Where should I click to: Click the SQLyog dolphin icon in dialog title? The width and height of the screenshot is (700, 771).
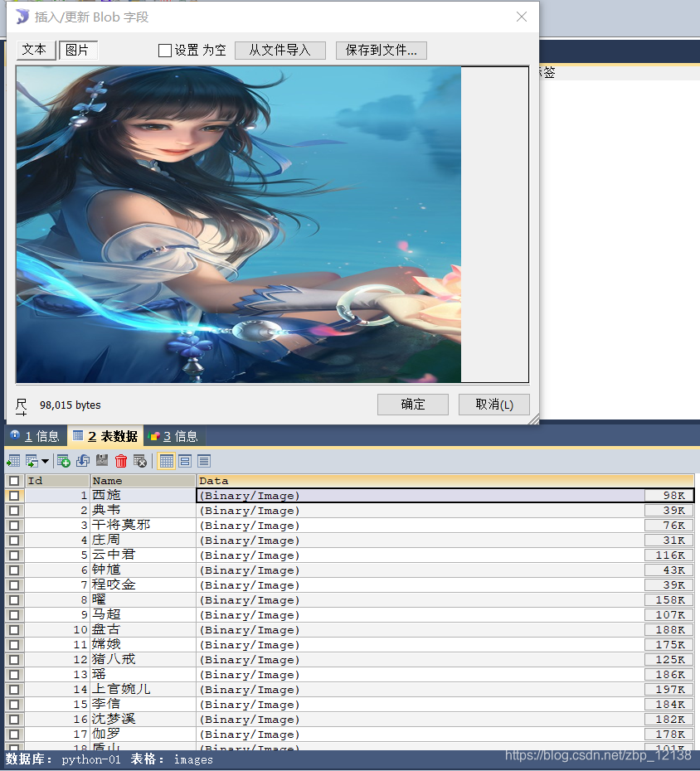22,17
